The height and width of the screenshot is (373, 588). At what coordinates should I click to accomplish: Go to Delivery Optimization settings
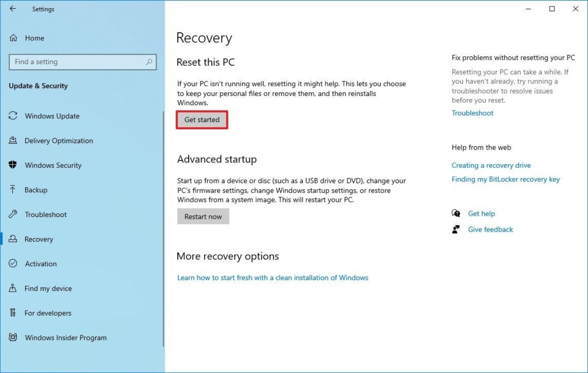pos(59,141)
